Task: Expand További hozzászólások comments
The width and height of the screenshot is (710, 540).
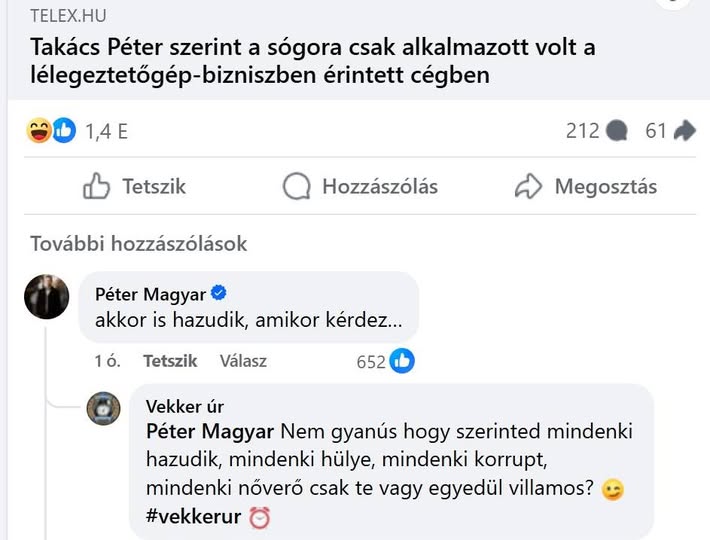Action: coord(139,244)
